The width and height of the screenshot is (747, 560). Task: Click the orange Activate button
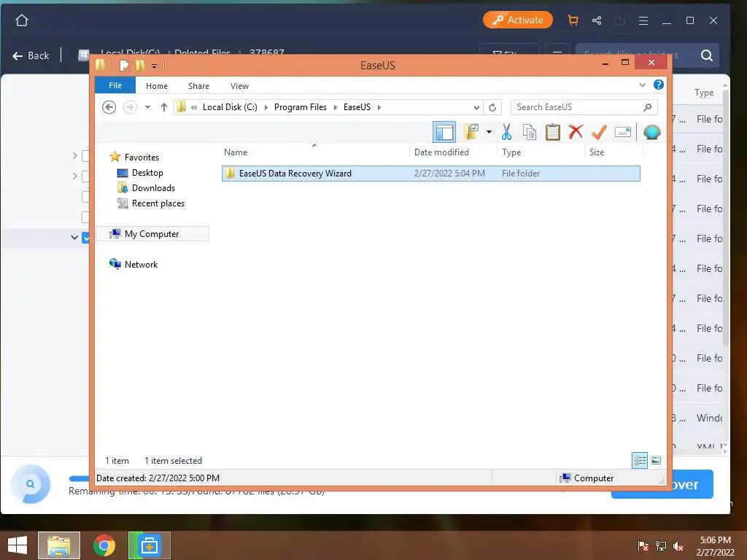[x=517, y=20]
